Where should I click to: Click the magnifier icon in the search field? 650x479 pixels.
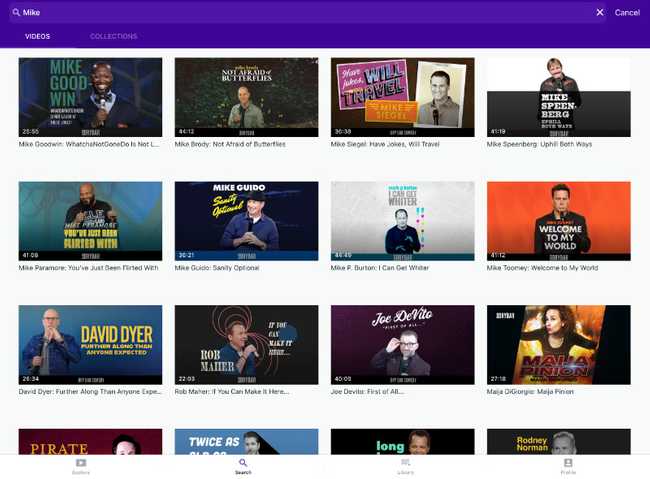[16, 12]
